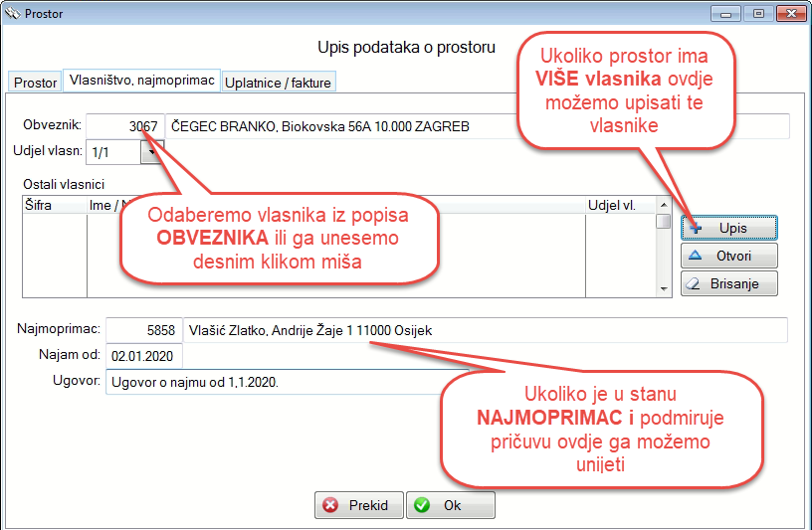This screenshot has width=812, height=530.
Task: Open the Uplatnice / fakture tab
Action: point(279,83)
